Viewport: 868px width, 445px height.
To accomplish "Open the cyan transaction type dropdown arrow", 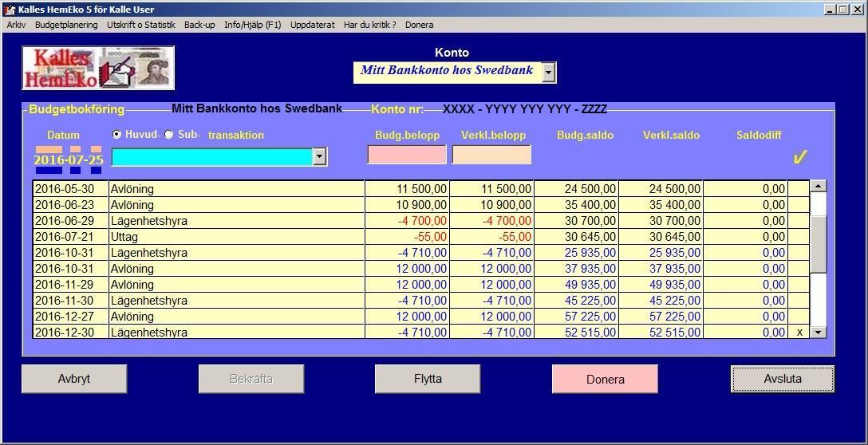I will pos(319,157).
